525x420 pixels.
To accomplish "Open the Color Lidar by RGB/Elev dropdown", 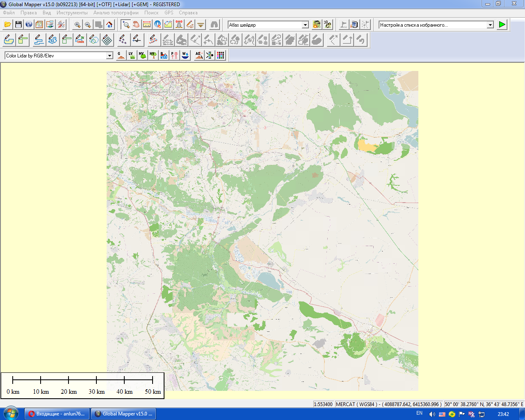I will pyautogui.click(x=110, y=56).
